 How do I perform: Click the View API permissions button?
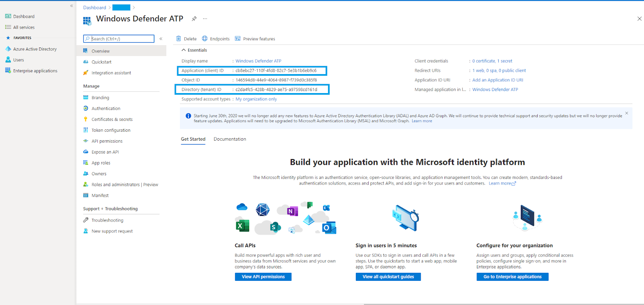[x=263, y=277]
